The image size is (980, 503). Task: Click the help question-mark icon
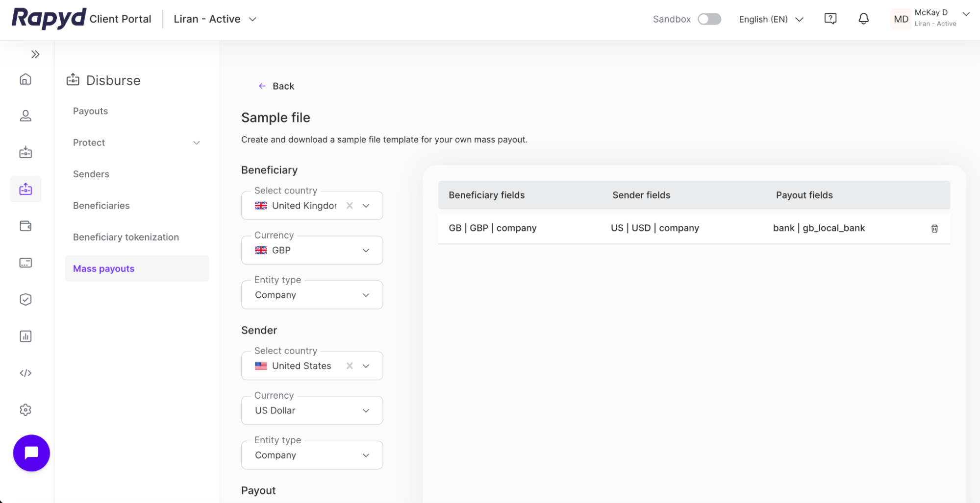[x=830, y=19]
